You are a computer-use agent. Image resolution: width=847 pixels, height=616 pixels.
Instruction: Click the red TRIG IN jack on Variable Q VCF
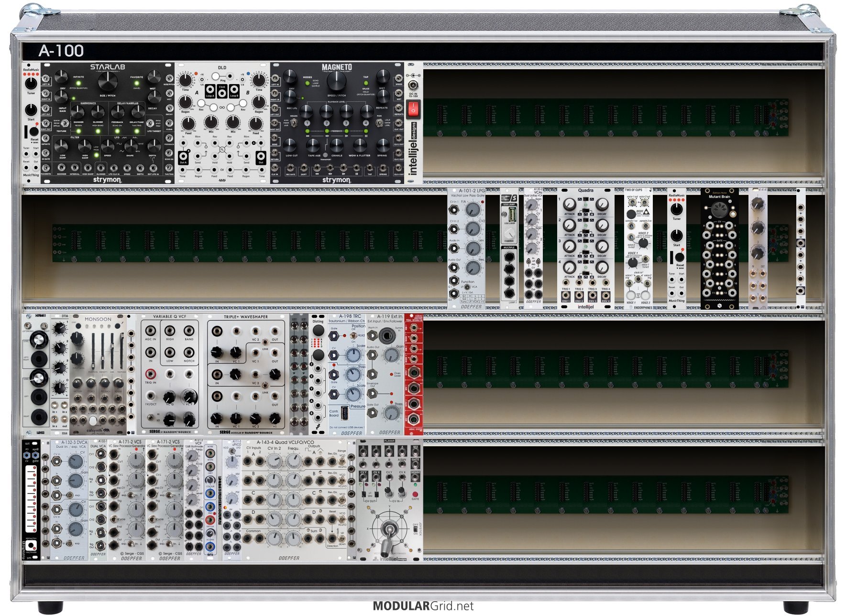click(151, 374)
